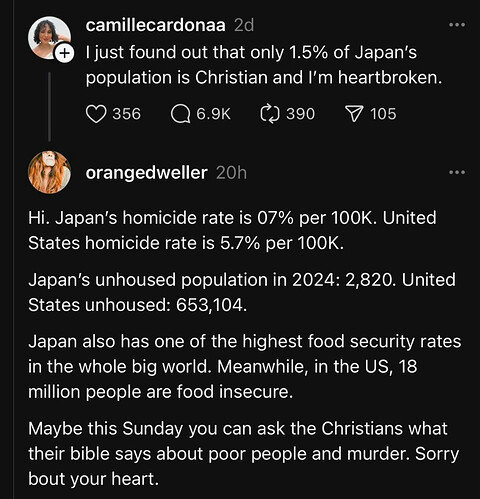Click the 2d timestamp on the post
This screenshot has height=499, width=480.
244,25
